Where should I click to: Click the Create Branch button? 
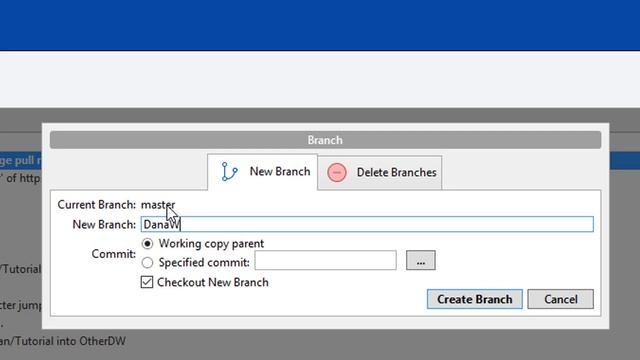[x=475, y=299]
